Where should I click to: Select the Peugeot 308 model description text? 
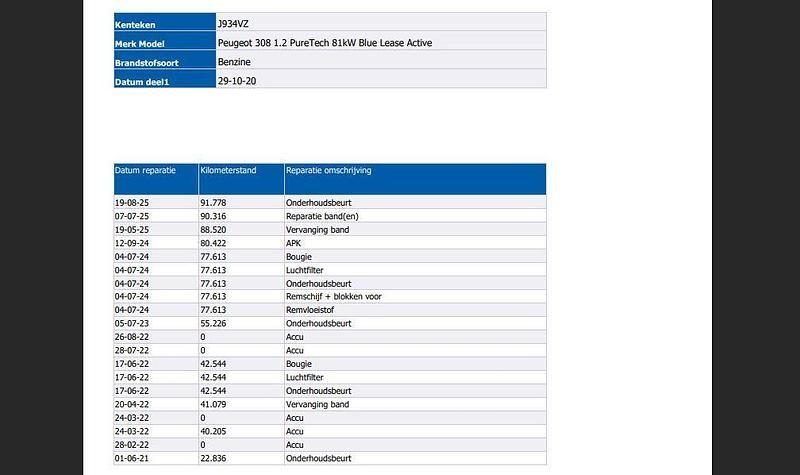coord(325,42)
